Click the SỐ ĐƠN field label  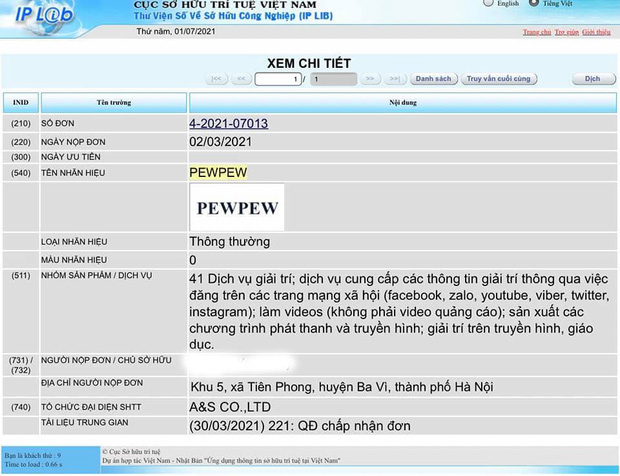58,124
